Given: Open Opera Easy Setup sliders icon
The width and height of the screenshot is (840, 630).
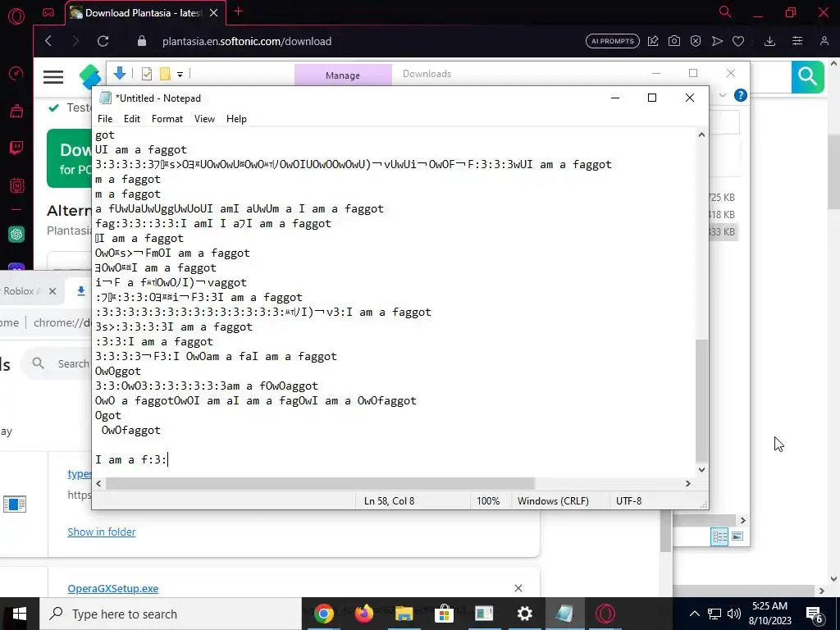Looking at the screenshot, I should point(797,41).
